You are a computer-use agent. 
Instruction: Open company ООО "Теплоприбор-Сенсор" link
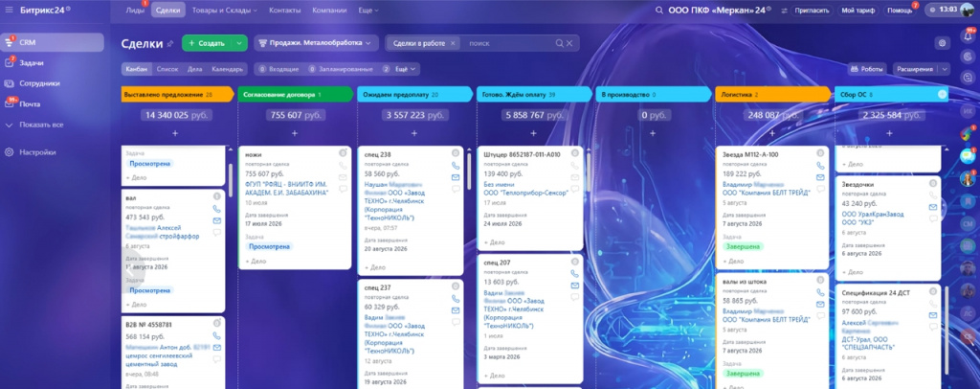coord(525,194)
